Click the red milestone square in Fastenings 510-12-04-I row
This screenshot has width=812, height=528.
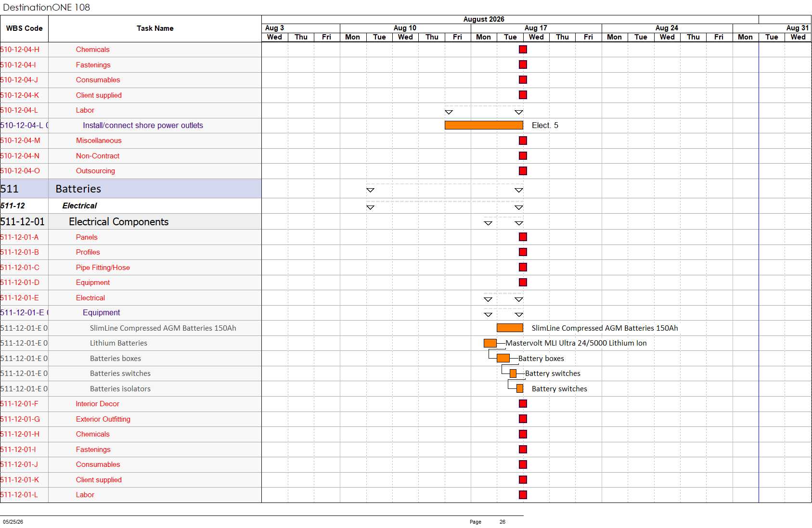[x=523, y=64]
